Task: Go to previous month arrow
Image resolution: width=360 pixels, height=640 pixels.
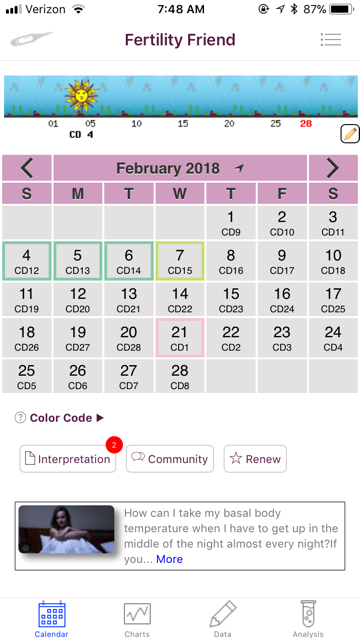Action: 27,168
